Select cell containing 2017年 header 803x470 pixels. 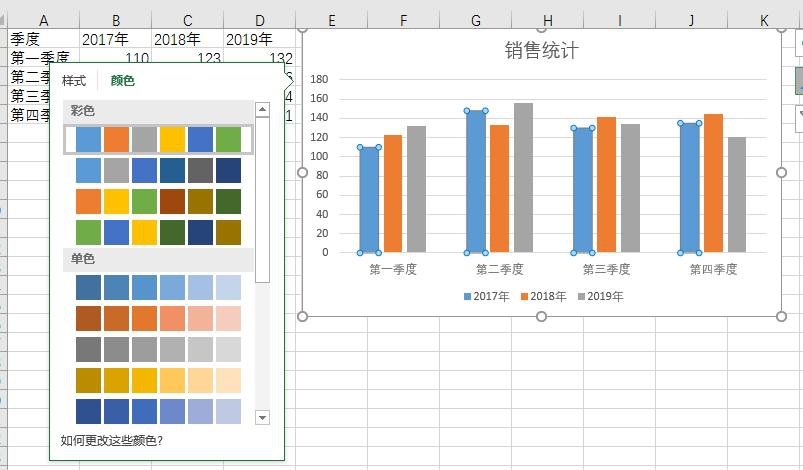click(115, 39)
